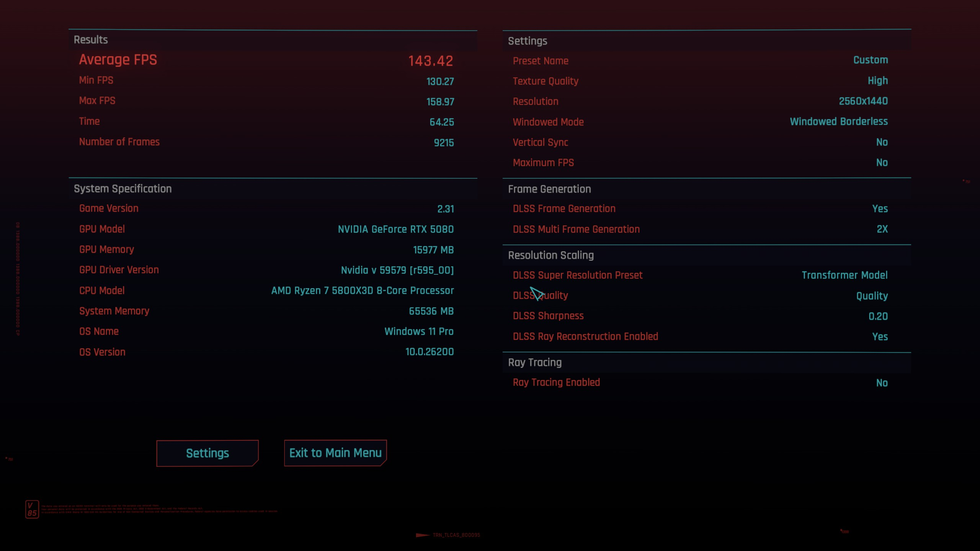This screenshot has height=551, width=980.
Task: Click the DLSS Multi Frame Generation 2X value
Action: (882, 229)
